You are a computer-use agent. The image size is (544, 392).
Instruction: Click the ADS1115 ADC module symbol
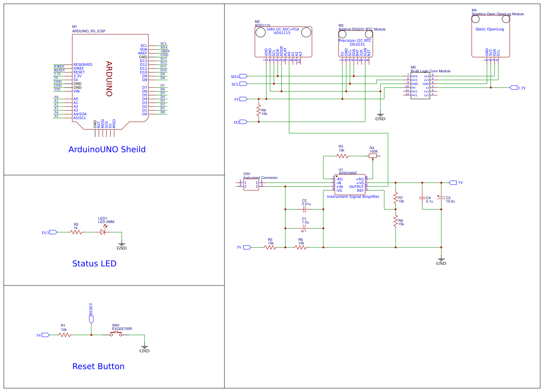283,42
